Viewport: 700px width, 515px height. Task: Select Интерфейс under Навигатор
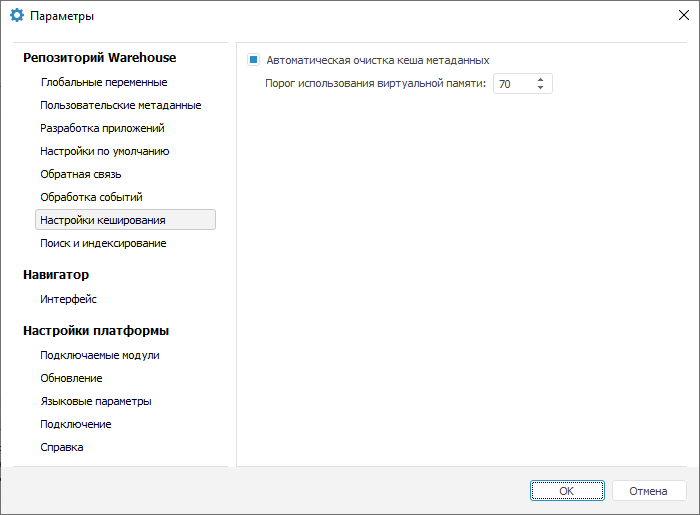tap(69, 299)
